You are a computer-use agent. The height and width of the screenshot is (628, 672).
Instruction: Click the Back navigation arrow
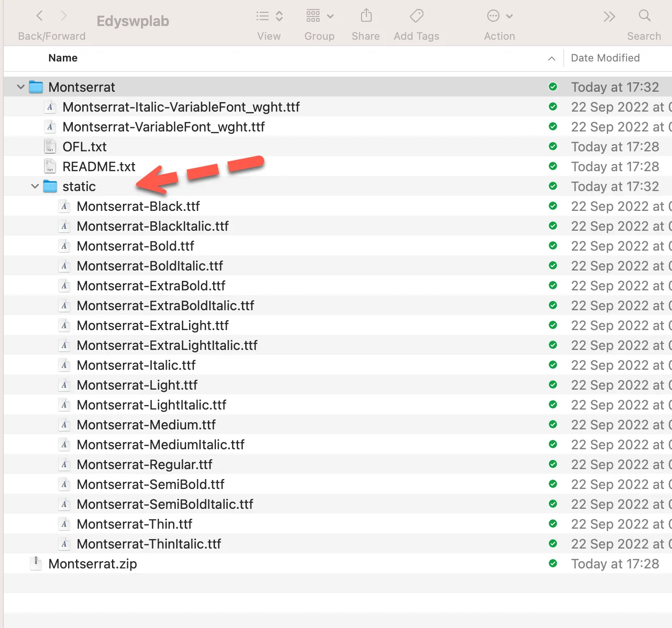pos(39,16)
